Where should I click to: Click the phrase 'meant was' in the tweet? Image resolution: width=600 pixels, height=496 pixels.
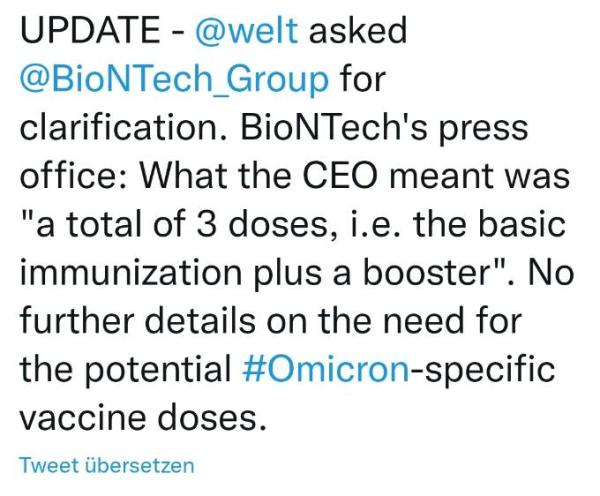click(480, 177)
